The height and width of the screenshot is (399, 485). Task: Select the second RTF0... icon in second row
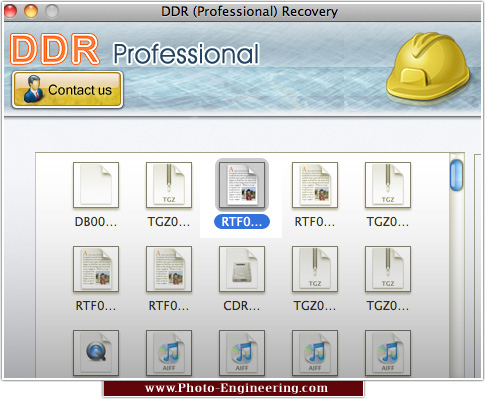[169, 269]
